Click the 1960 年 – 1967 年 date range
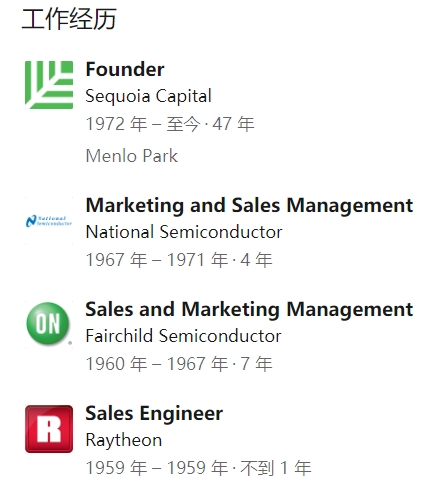The height and width of the screenshot is (502, 429). pyautogui.click(x=157, y=364)
